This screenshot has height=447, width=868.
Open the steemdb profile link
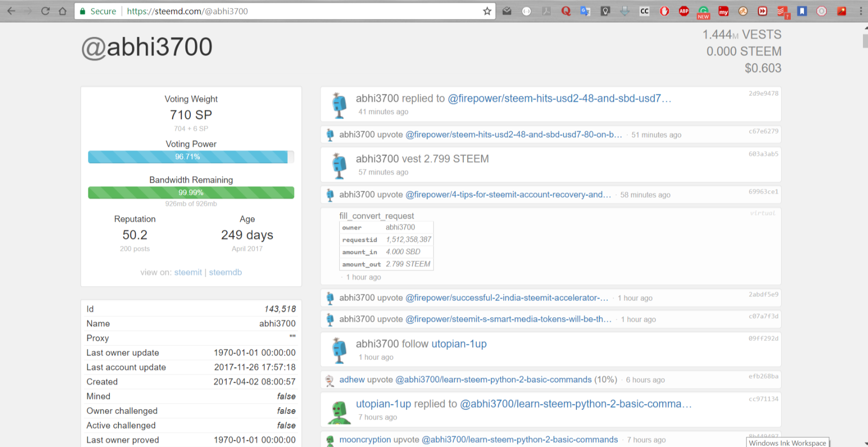226,272
